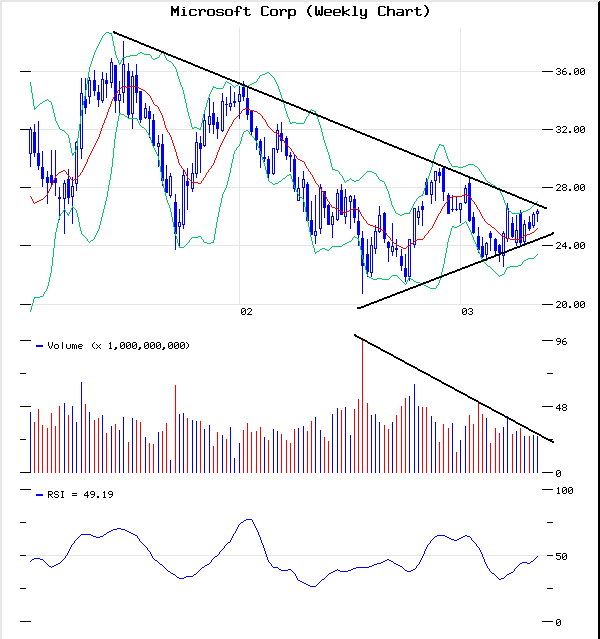
Task: Click the tallest red volume spike bar
Action: (362, 405)
